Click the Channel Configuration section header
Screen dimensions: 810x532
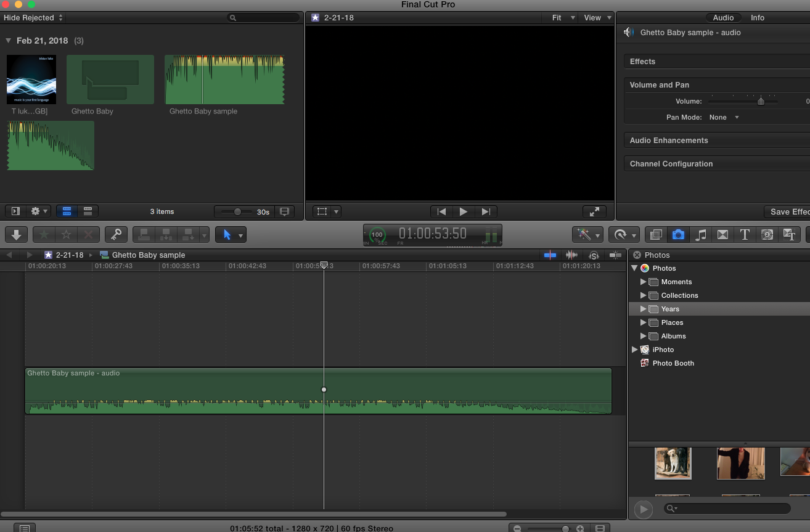click(x=717, y=164)
